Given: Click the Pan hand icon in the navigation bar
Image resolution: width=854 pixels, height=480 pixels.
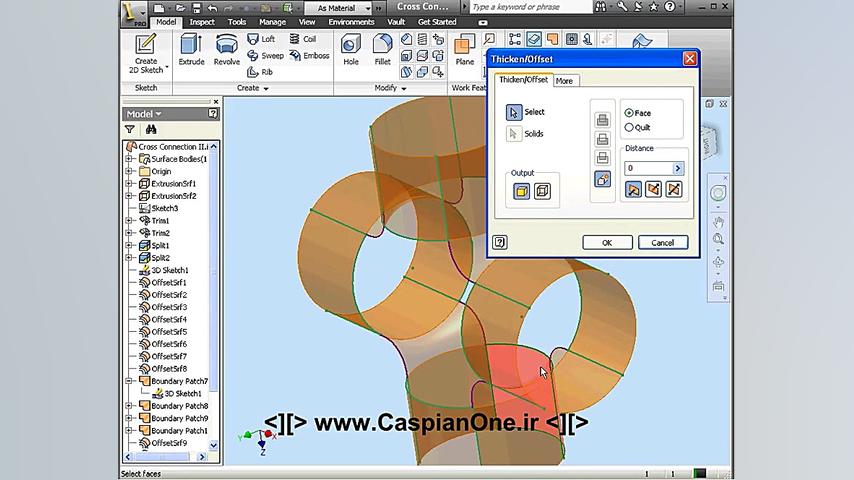Looking at the screenshot, I should pos(718,222).
